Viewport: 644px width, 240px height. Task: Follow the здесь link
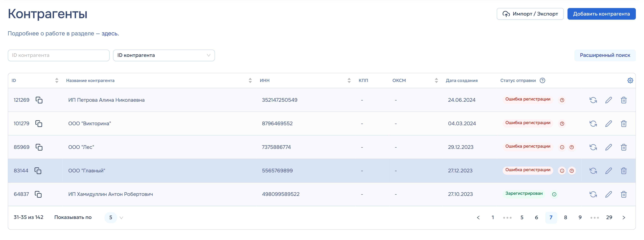pyautogui.click(x=110, y=33)
